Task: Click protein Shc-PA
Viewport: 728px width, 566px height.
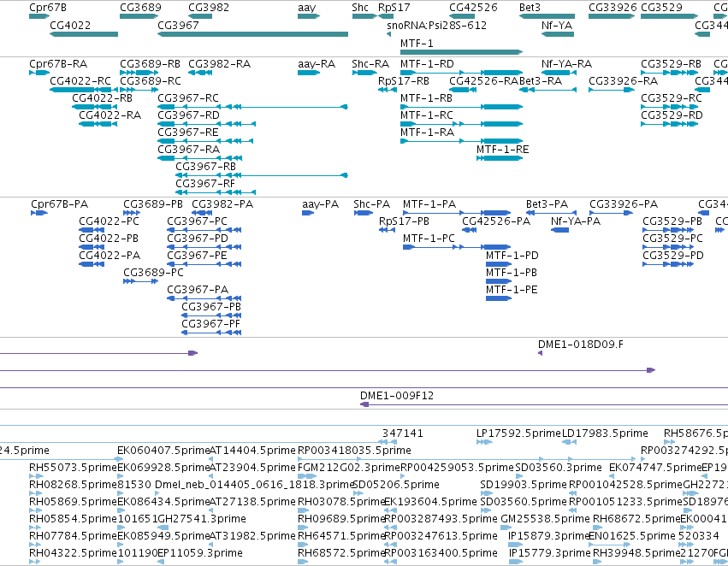Action: tap(371, 204)
